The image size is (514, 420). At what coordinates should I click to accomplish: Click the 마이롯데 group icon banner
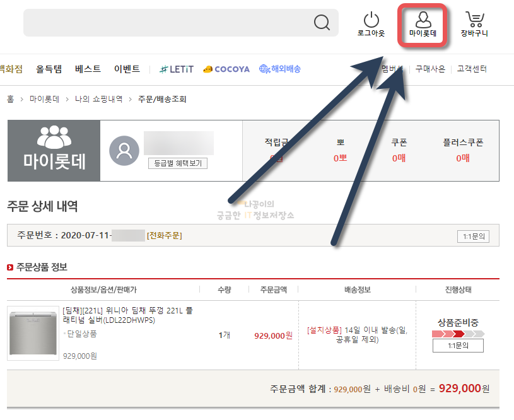(54, 151)
